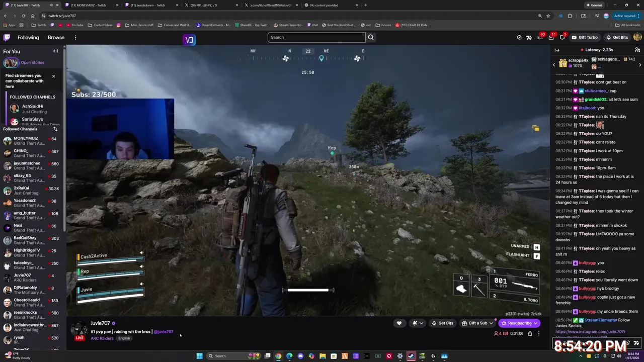The height and width of the screenshot is (362, 644).
Task: Open the taskbar weather widget
Action: [17, 355]
